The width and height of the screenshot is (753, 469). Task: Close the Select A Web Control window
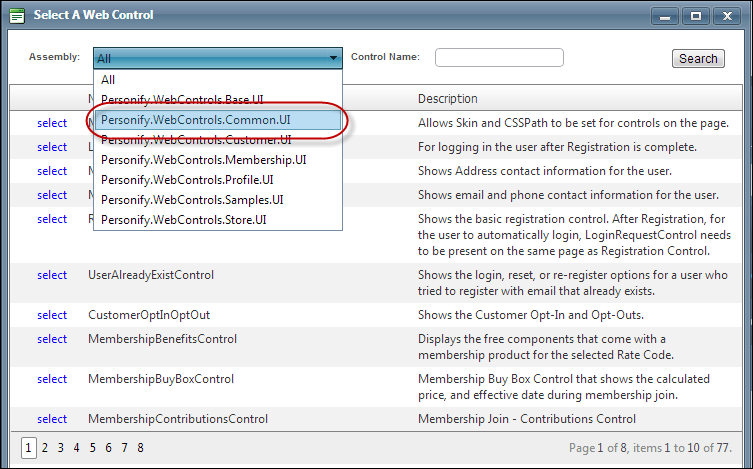point(728,16)
